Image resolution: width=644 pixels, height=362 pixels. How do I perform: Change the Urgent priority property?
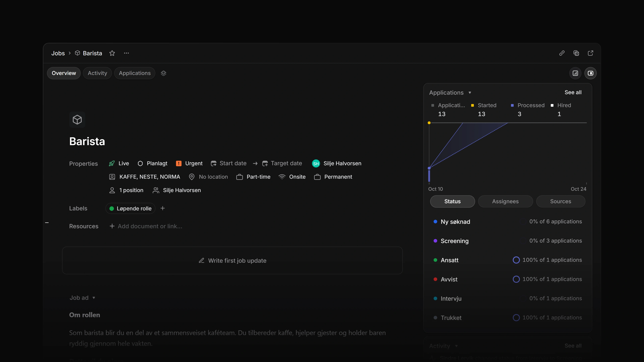[x=189, y=163]
